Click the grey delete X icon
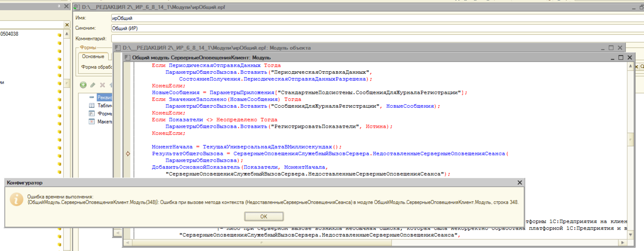644x251 pixels. tap(102, 85)
